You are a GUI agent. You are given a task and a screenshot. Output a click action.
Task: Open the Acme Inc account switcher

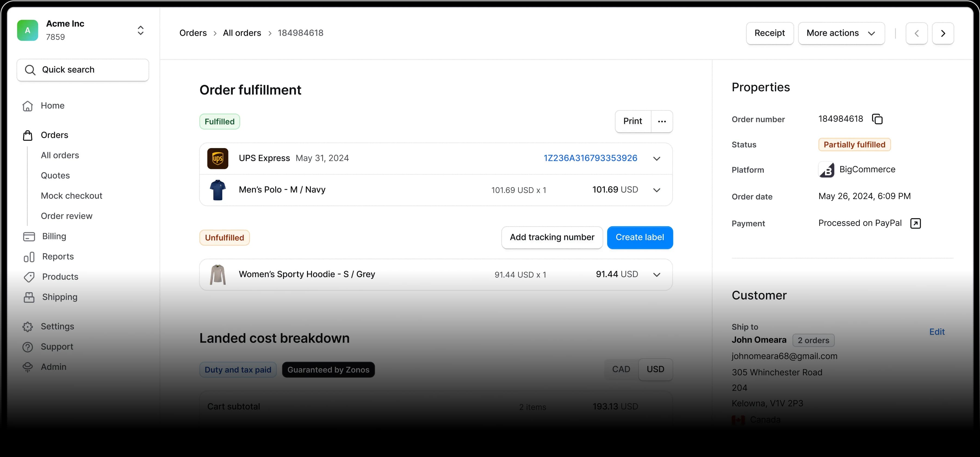pyautogui.click(x=140, y=30)
